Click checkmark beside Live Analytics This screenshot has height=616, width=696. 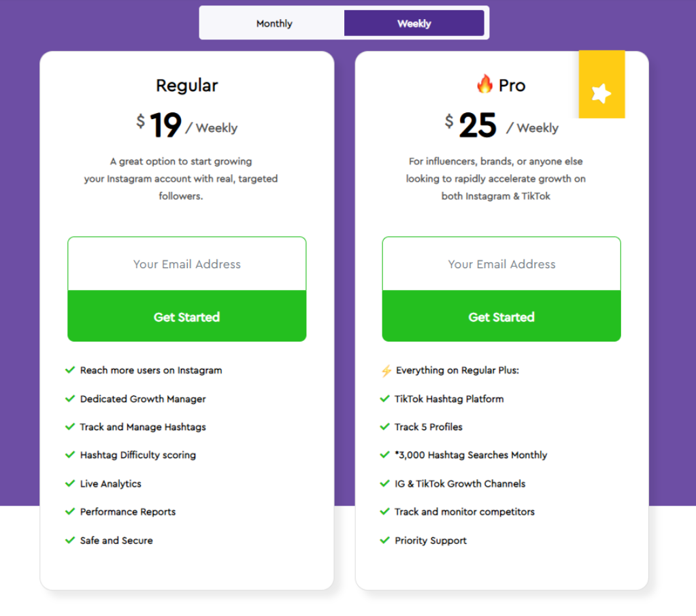pyautogui.click(x=70, y=483)
